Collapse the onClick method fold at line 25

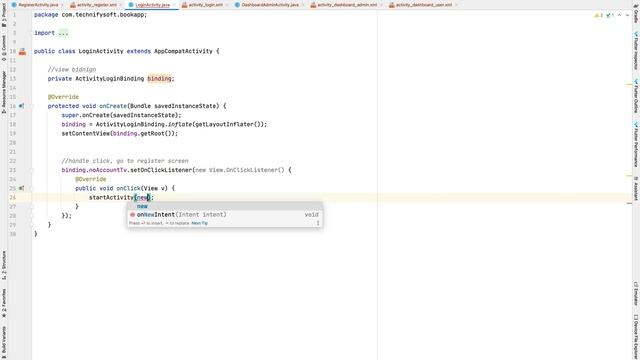[31, 188]
